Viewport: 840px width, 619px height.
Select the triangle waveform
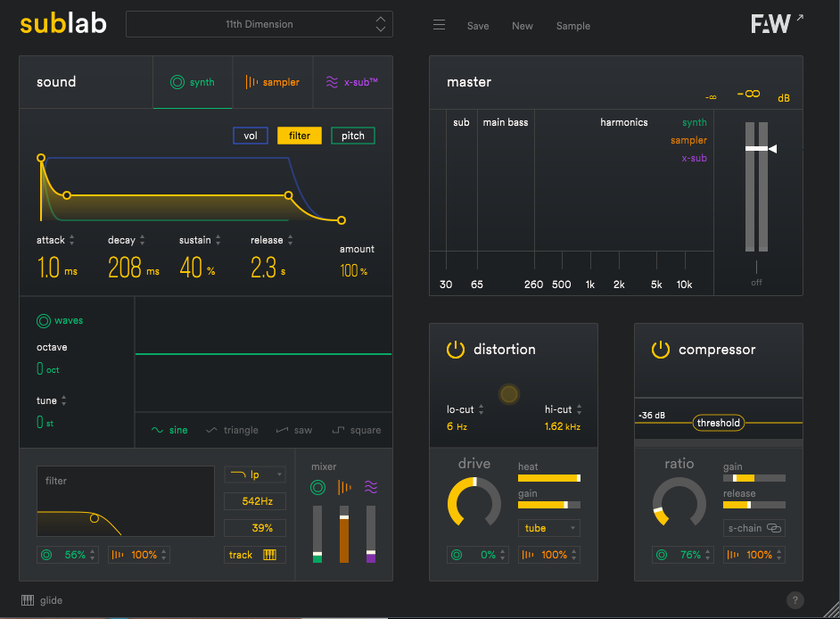pyautogui.click(x=232, y=430)
